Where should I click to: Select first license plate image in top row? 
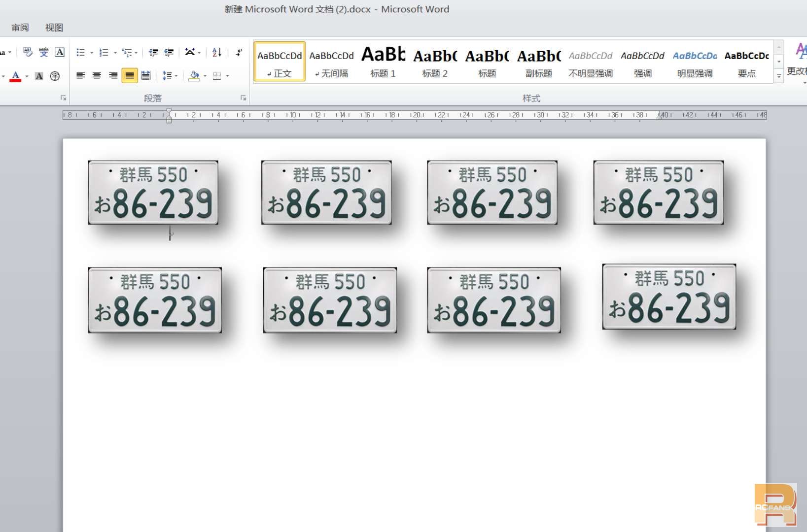153,192
